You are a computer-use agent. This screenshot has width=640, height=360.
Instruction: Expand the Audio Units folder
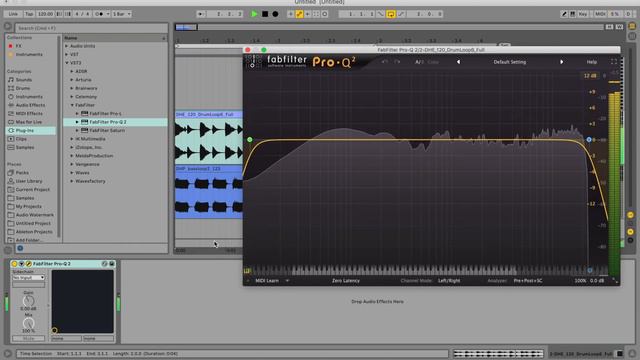67,46
